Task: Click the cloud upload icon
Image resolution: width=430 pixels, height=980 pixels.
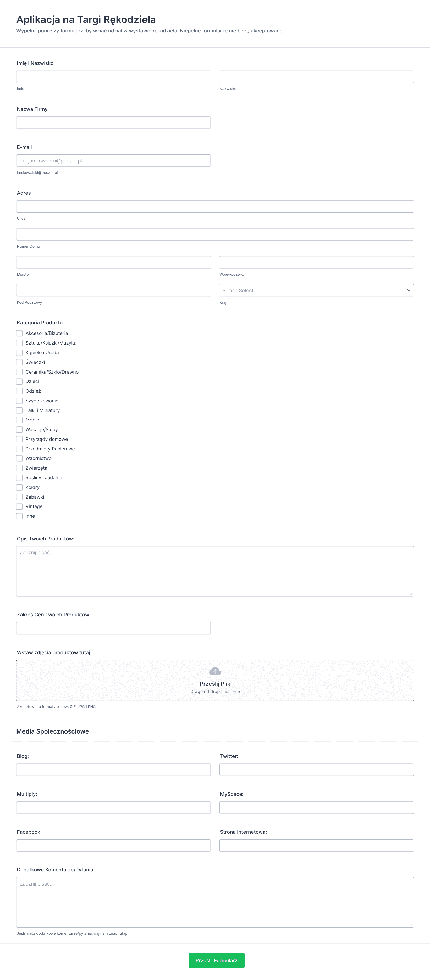Action: [x=215, y=671]
